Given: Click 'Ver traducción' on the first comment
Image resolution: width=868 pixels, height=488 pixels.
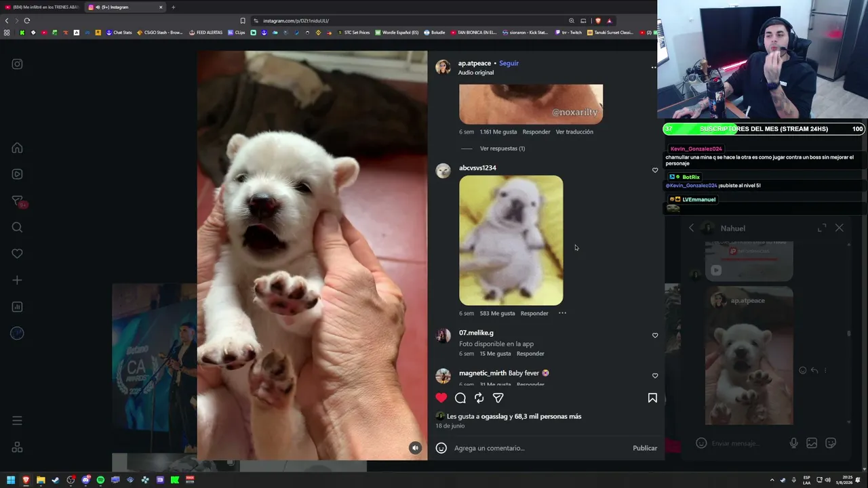Looking at the screenshot, I should [x=574, y=131].
